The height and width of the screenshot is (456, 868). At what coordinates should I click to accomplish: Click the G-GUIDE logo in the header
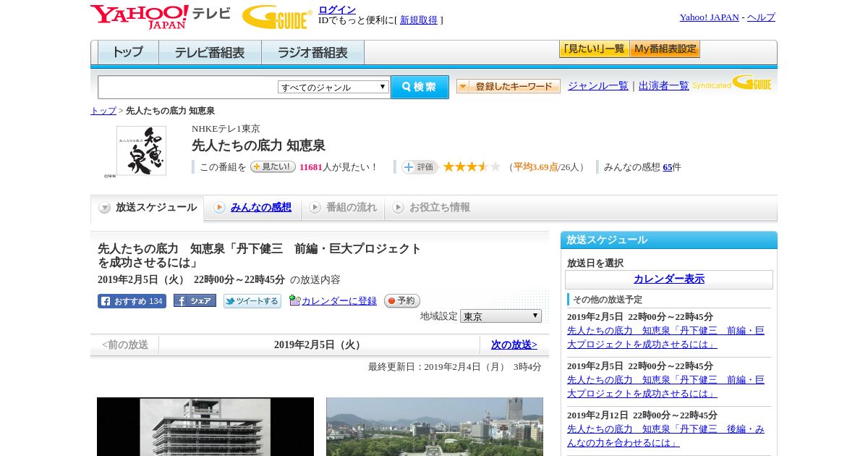277,17
